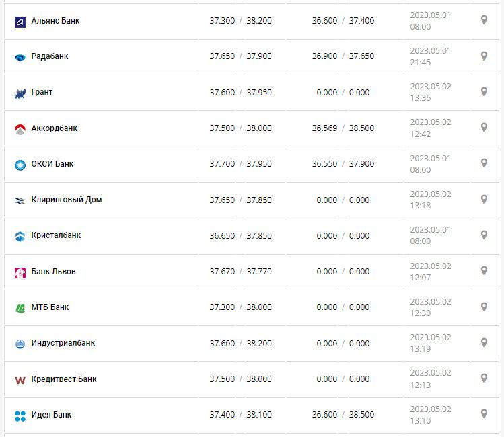The height and width of the screenshot is (437, 504).
Task: Open the Клиринговый Дом bank page
Action: 67,200
